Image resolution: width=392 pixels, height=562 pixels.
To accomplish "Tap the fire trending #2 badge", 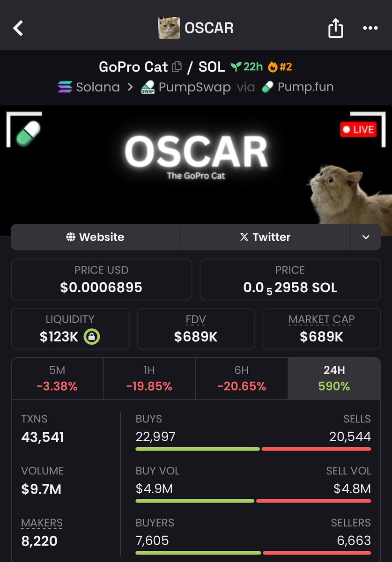I will coord(280,67).
